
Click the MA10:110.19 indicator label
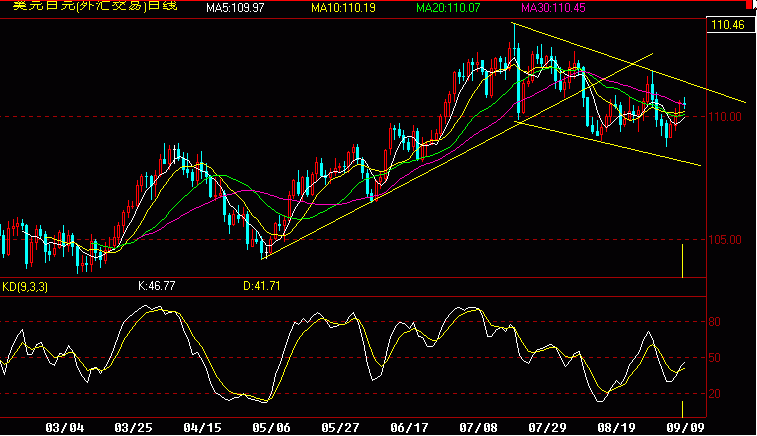coord(343,8)
